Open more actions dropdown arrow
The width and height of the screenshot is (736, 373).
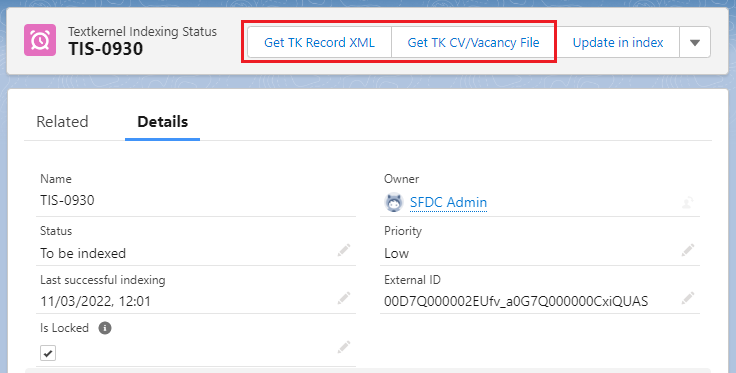tap(695, 43)
